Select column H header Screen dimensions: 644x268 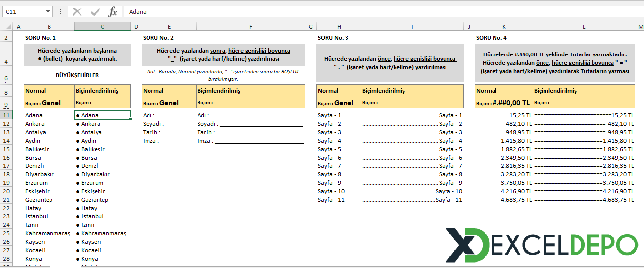339,27
